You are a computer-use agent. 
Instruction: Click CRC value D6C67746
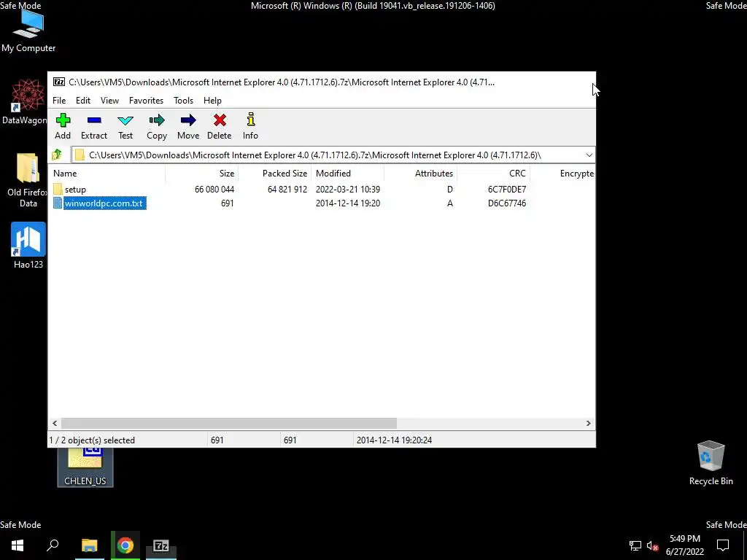(x=507, y=203)
